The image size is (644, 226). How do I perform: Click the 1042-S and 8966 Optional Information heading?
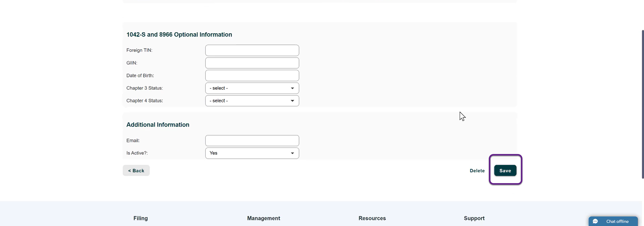179,35
